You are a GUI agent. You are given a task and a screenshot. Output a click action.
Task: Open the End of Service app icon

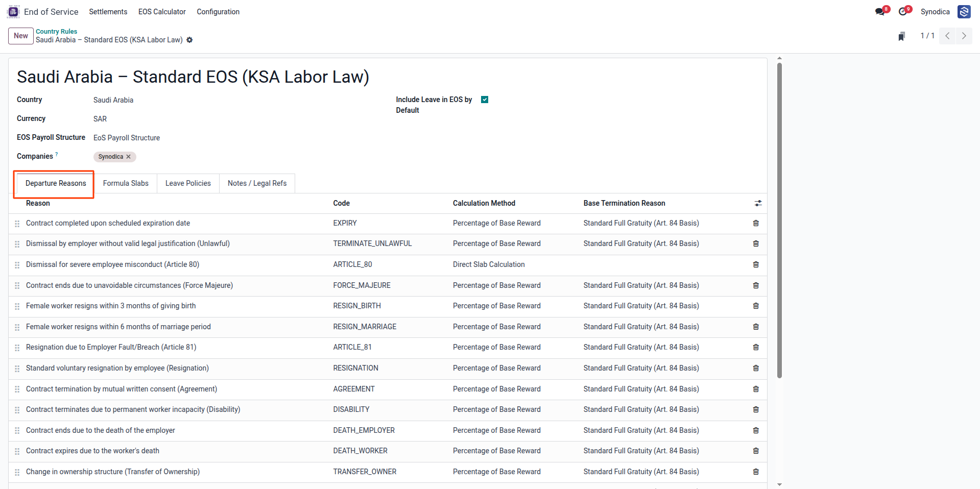[x=14, y=11]
